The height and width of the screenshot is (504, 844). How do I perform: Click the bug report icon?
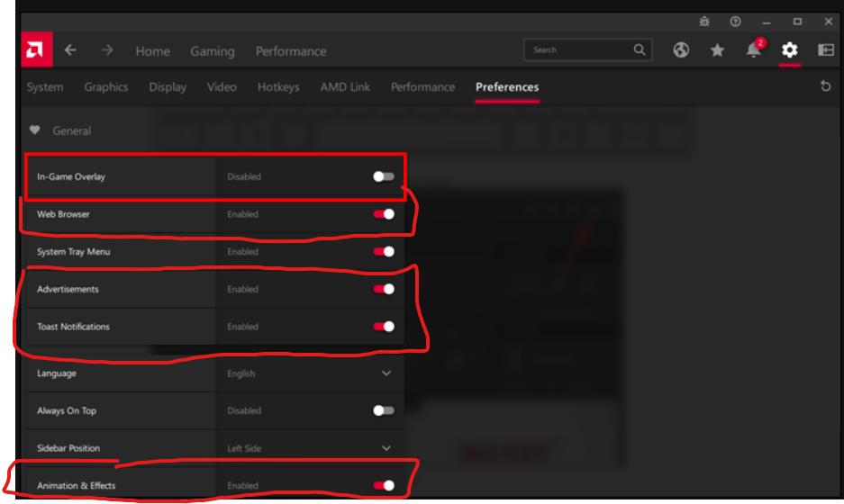(704, 22)
